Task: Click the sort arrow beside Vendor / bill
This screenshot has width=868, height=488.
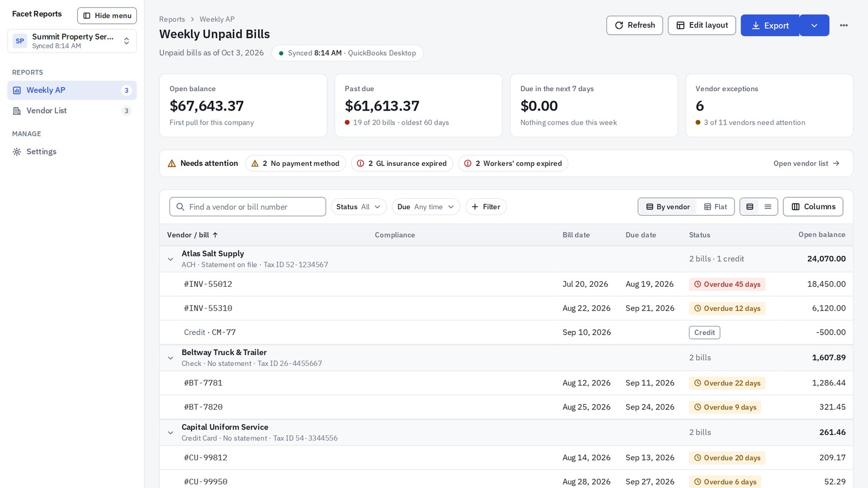Action: pos(215,235)
